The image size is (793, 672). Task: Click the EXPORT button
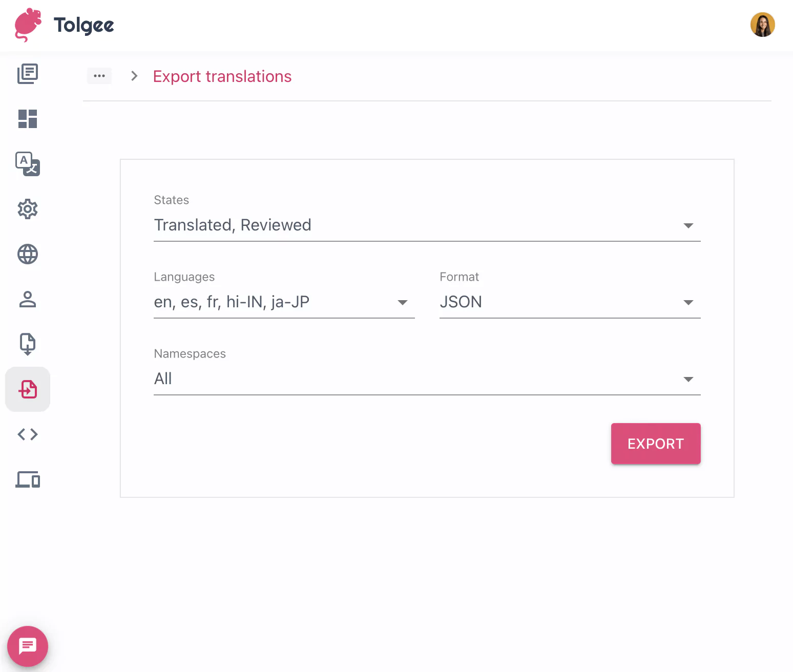[656, 444]
